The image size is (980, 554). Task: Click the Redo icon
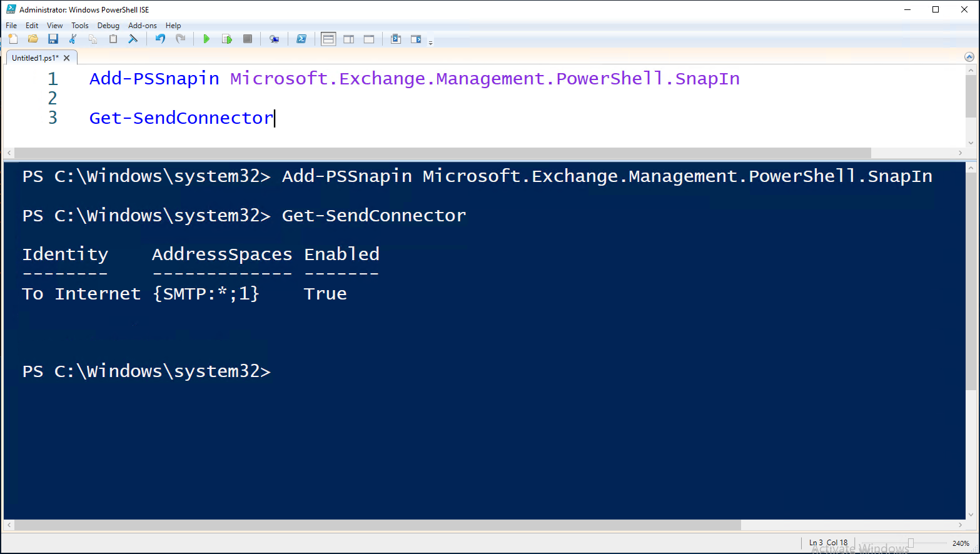(181, 38)
